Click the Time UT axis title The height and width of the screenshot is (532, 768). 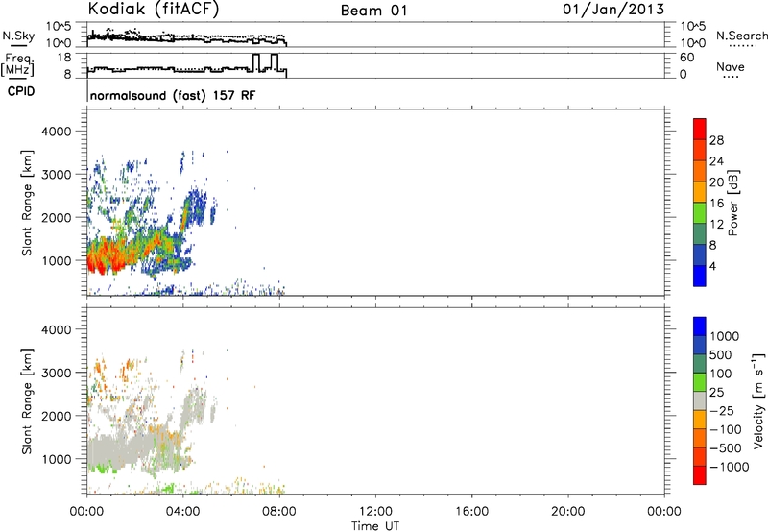[375, 526]
